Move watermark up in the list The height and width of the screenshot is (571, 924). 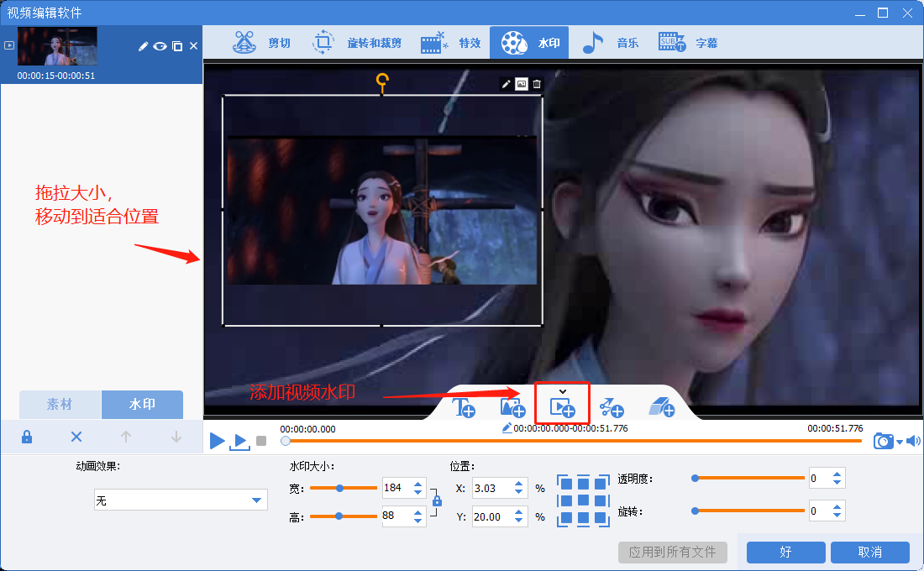(125, 437)
